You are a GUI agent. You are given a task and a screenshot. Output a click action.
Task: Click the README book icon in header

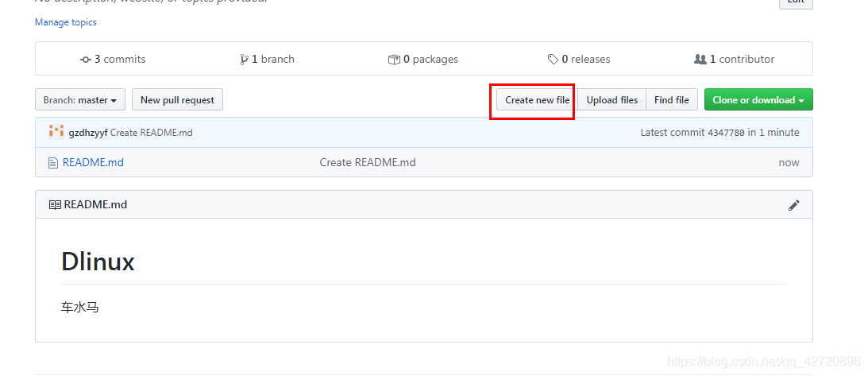coord(55,205)
